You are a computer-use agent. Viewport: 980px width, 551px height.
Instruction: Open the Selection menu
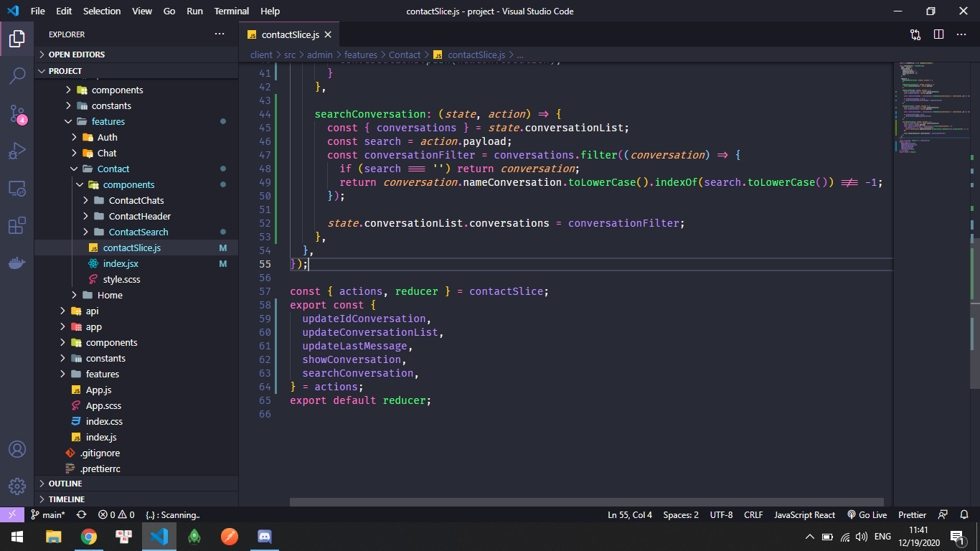102,11
